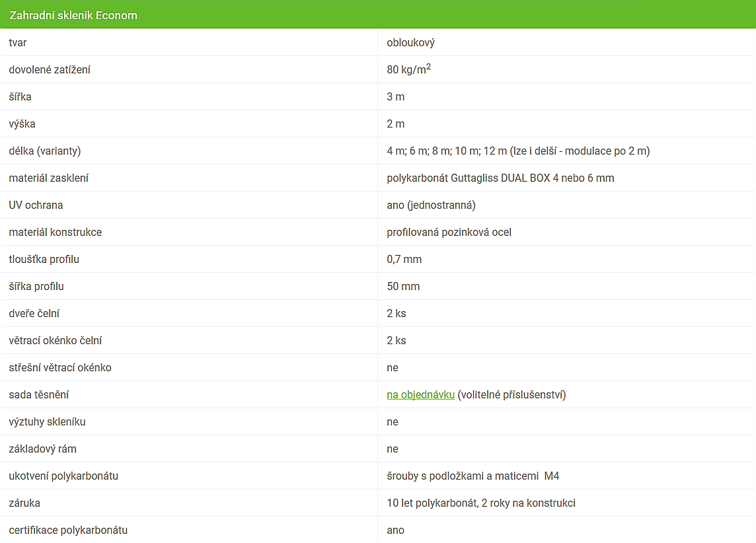Screen dimensions: 756x543
Task: Select the '80 kg/m2' load value
Action: coord(409,69)
